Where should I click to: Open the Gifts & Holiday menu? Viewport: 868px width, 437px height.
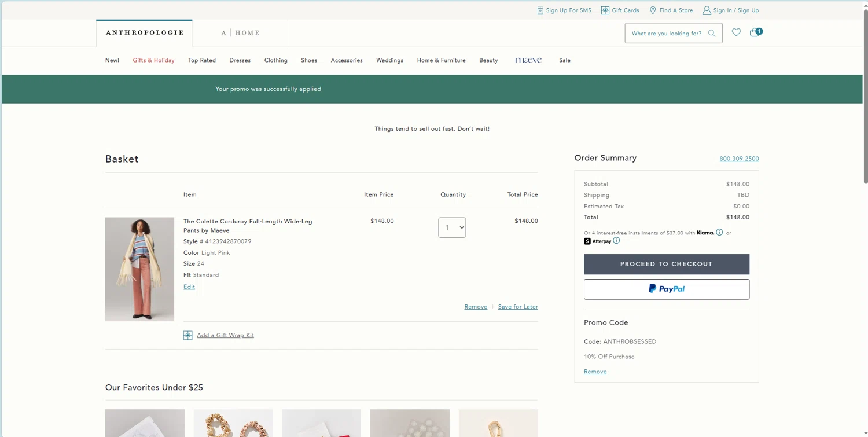pyautogui.click(x=153, y=60)
